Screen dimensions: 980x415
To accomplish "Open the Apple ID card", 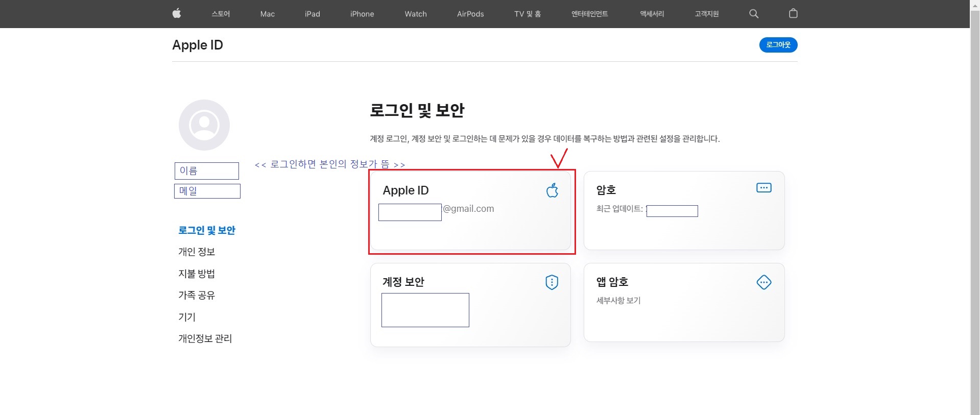I will pyautogui.click(x=470, y=210).
